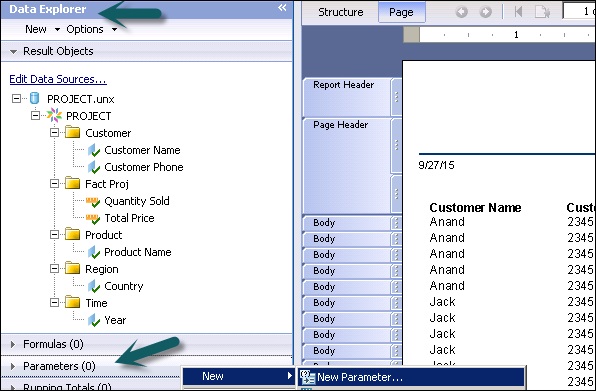Expand the Formulas (0) section
Image resolution: width=596 pixels, height=391 pixels.
13,344
